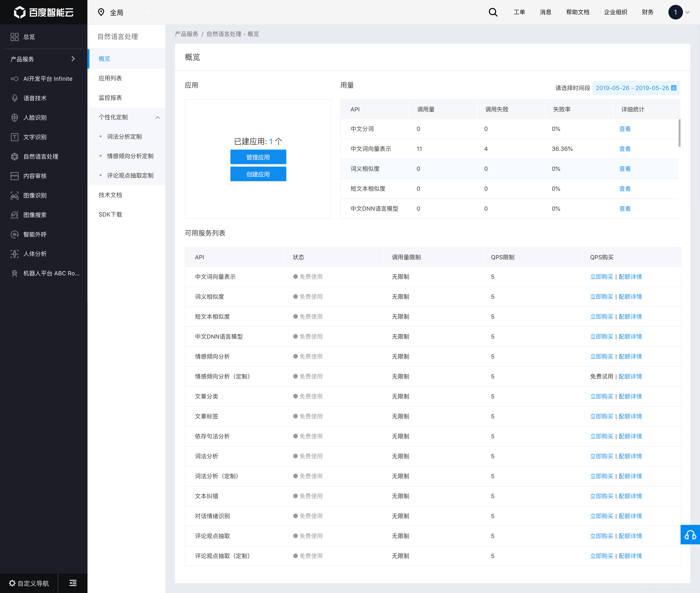Viewport: 700px width, 593px height.
Task: Open 配额详情 for 情感倾向分析（定制）
Action: point(630,377)
